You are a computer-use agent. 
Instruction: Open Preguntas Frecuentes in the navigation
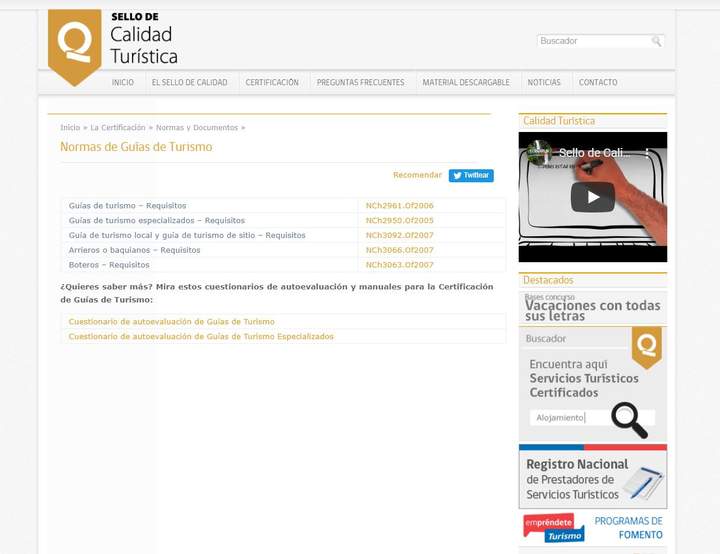point(360,83)
